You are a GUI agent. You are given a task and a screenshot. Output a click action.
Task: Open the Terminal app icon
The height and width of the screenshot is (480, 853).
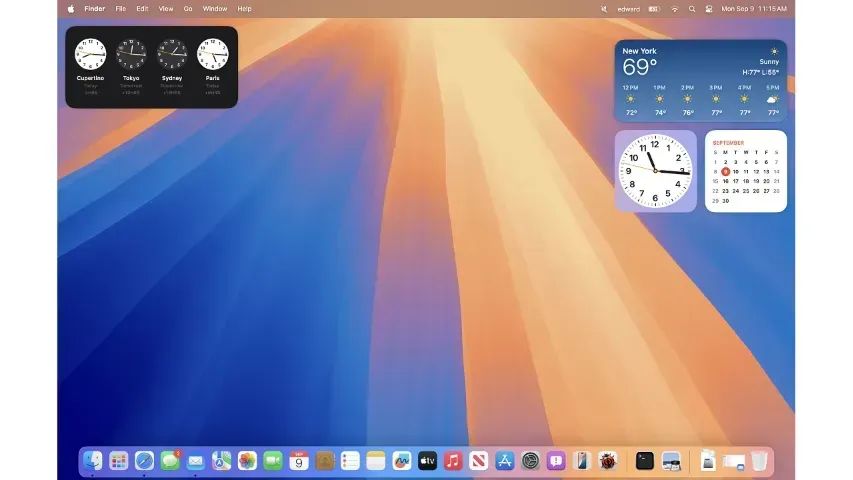[x=645, y=461]
